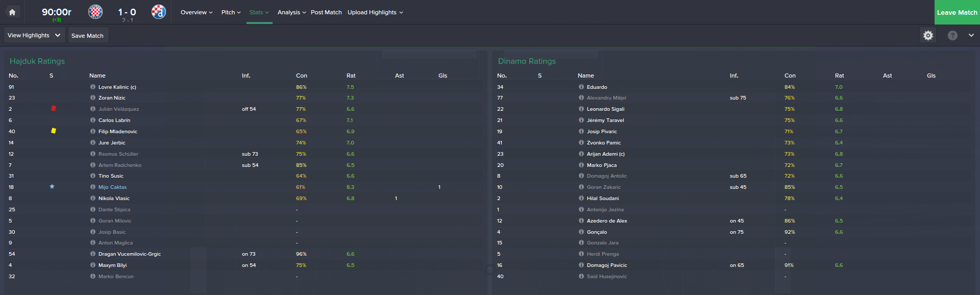The image size is (980, 295).
Task: Click the Save Match button
Action: [88, 35]
